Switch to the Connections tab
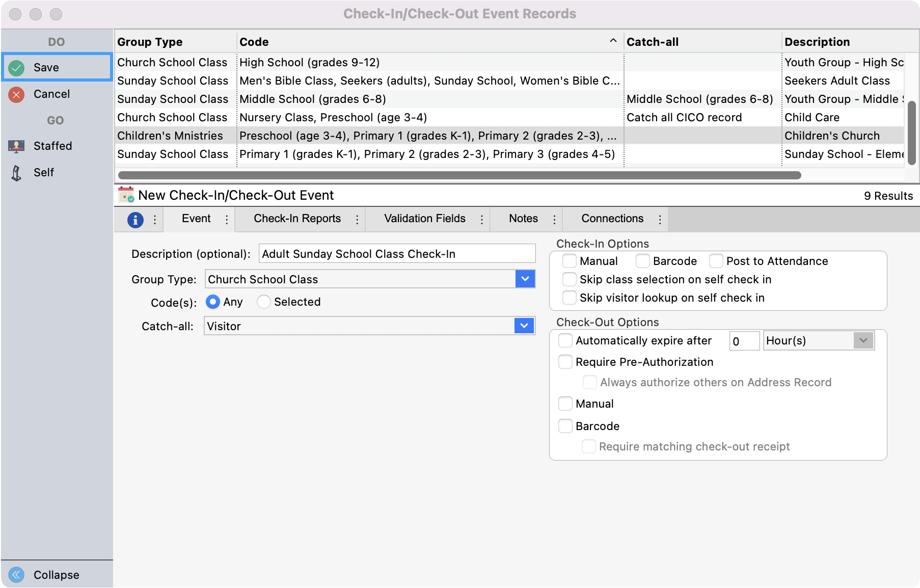 [x=611, y=219]
